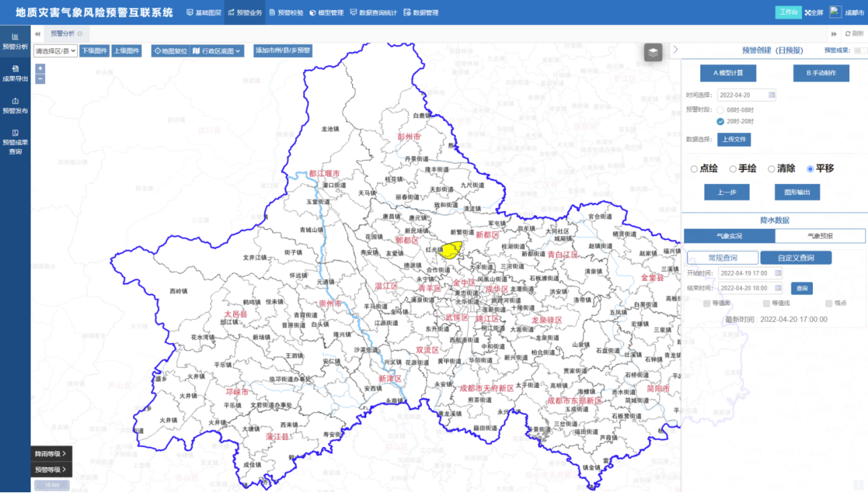Open calendar icon for 结束时间

point(778,288)
